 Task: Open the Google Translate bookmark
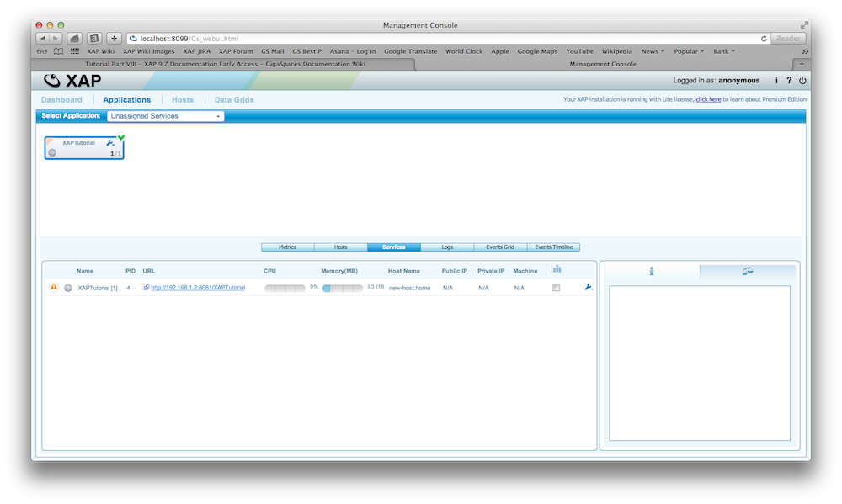[410, 51]
